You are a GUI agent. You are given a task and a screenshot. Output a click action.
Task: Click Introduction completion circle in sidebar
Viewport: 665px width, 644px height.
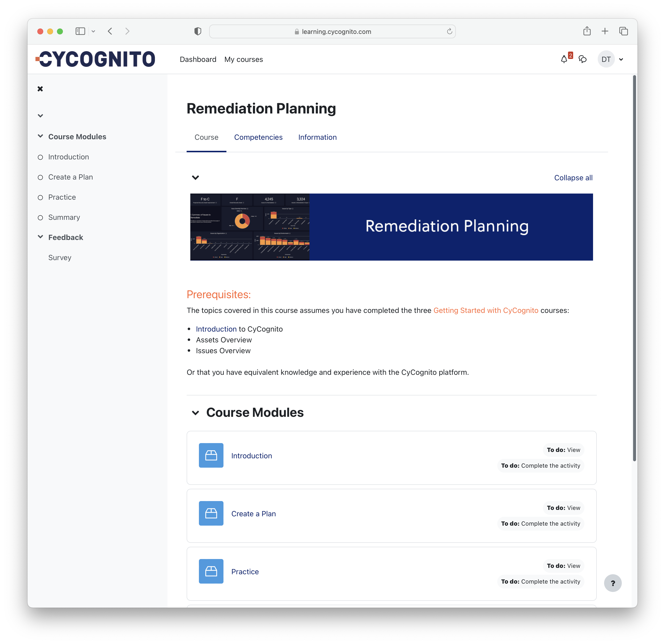point(40,157)
